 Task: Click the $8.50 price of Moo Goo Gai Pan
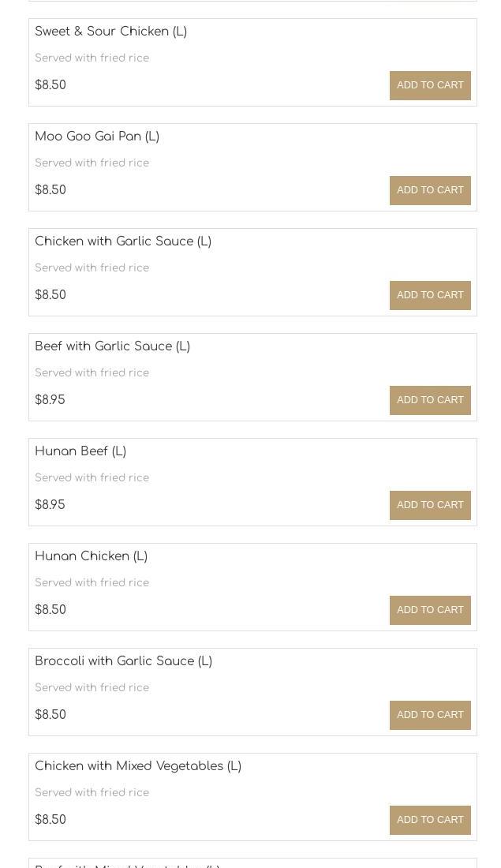50,190
